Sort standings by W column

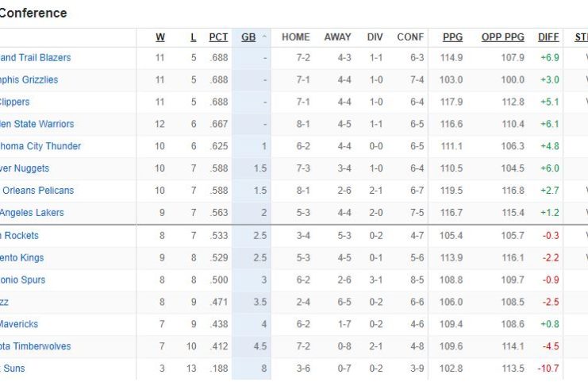160,37
